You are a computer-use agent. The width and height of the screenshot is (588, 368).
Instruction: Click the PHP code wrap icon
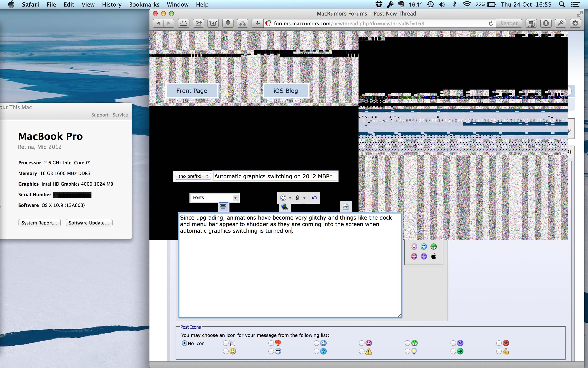tap(345, 207)
